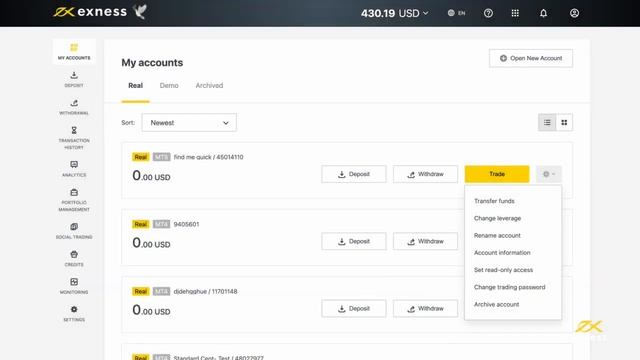
Task: Switch to the Archived tab
Action: click(x=209, y=85)
